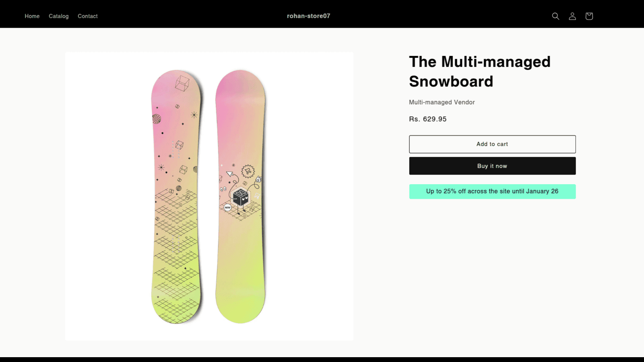The image size is (644, 362).
Task: Click the black cube mascot graphic
Action: pyautogui.click(x=241, y=197)
